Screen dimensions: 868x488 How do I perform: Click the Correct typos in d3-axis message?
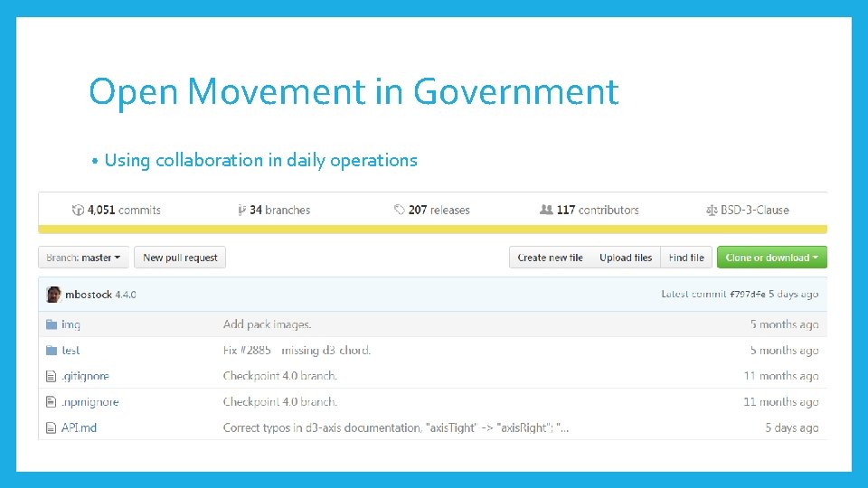click(396, 427)
